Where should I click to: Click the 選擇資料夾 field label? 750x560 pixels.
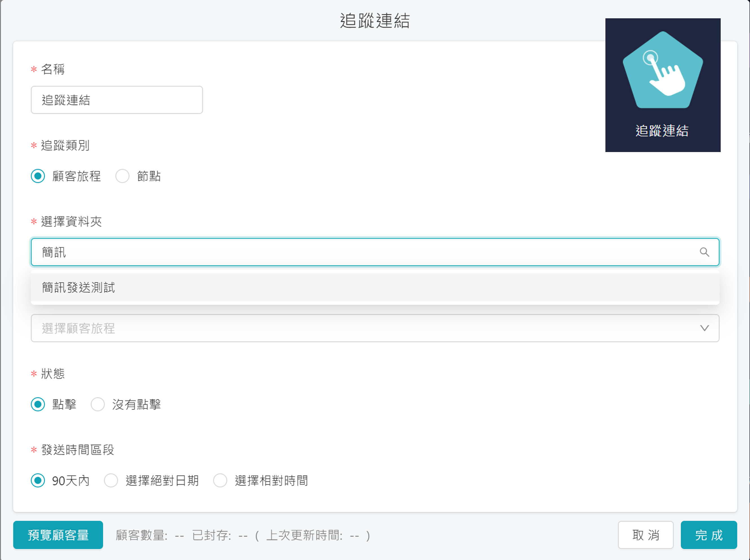(70, 222)
